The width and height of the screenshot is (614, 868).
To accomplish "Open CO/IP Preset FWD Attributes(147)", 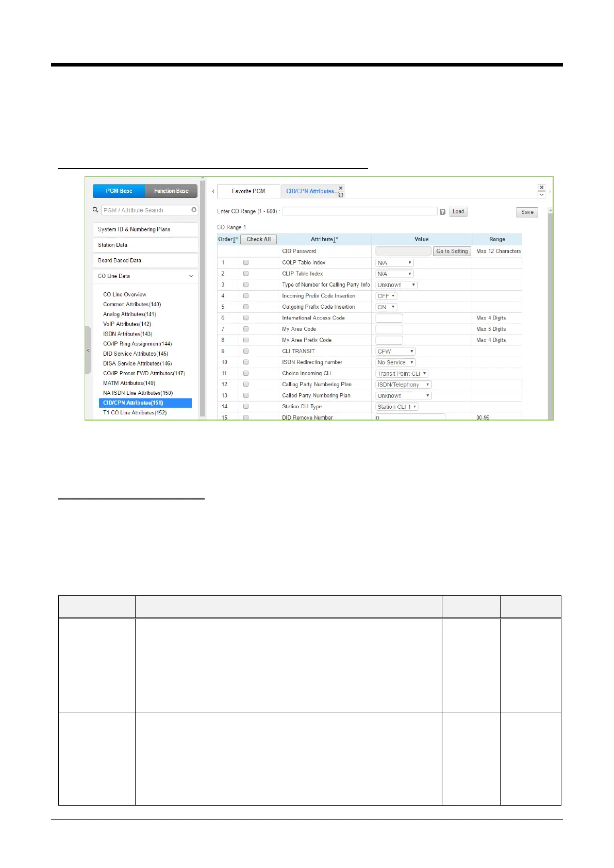I will pos(144,373).
